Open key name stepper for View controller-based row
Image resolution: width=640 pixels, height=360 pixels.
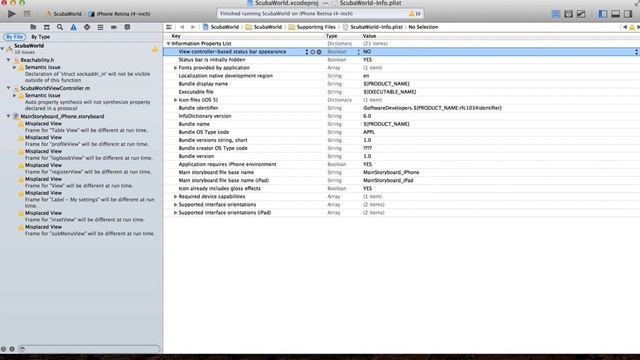(x=307, y=52)
